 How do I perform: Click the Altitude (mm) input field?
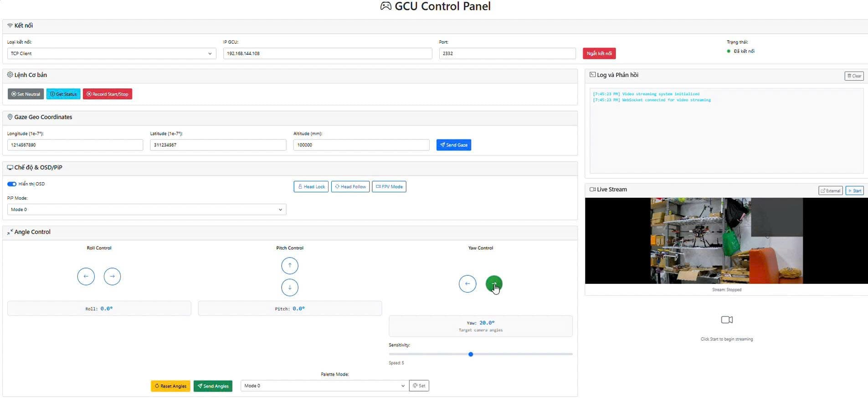(x=361, y=144)
